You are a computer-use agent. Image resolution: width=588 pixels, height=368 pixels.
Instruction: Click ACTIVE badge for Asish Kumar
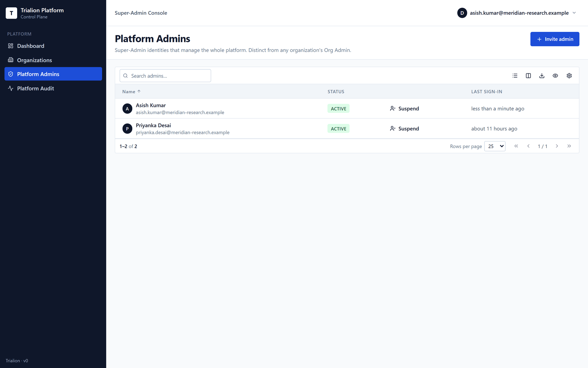(x=338, y=109)
